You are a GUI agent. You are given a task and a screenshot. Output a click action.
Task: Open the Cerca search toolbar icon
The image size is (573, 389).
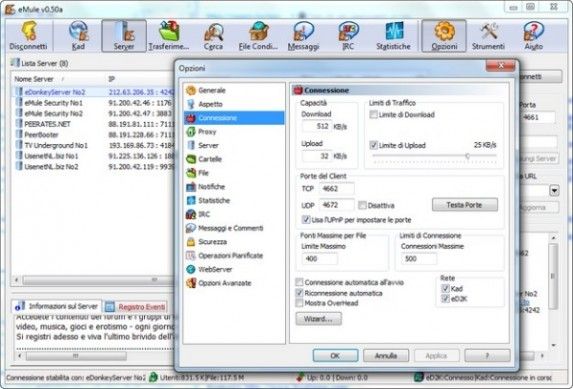(213, 35)
